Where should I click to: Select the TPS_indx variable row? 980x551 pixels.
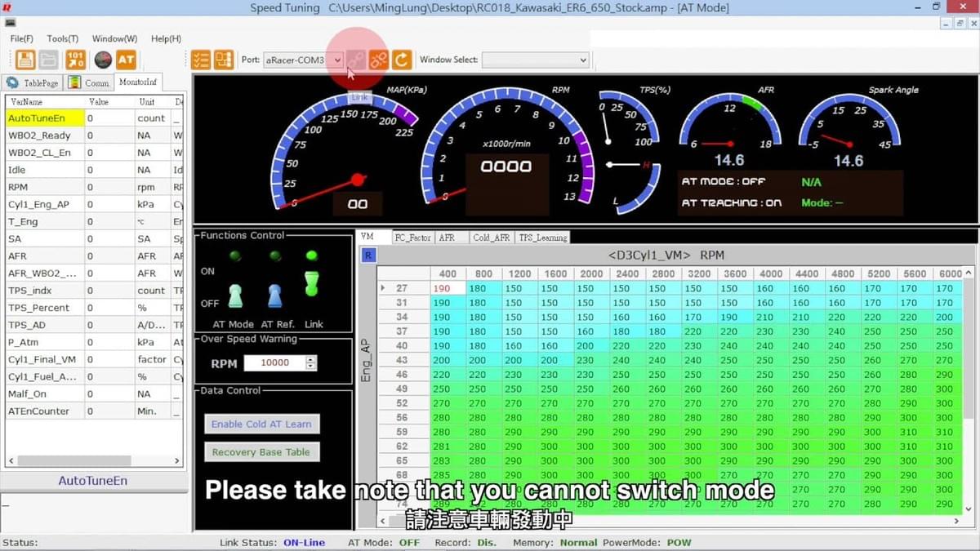click(94, 290)
